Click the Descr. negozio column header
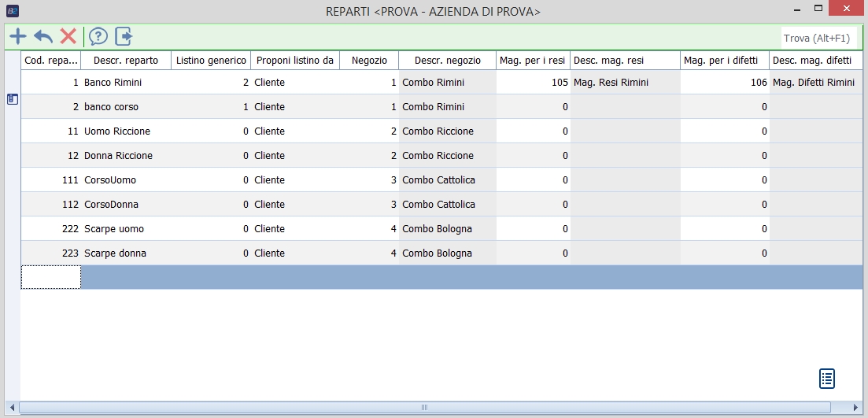 pyautogui.click(x=447, y=61)
